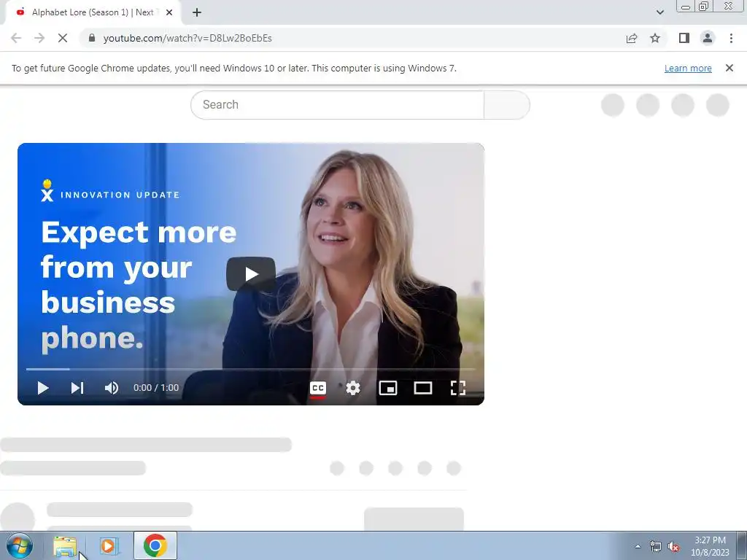The image size is (747, 560).
Task: Dismiss the Chrome update notification bar
Action: pos(729,68)
